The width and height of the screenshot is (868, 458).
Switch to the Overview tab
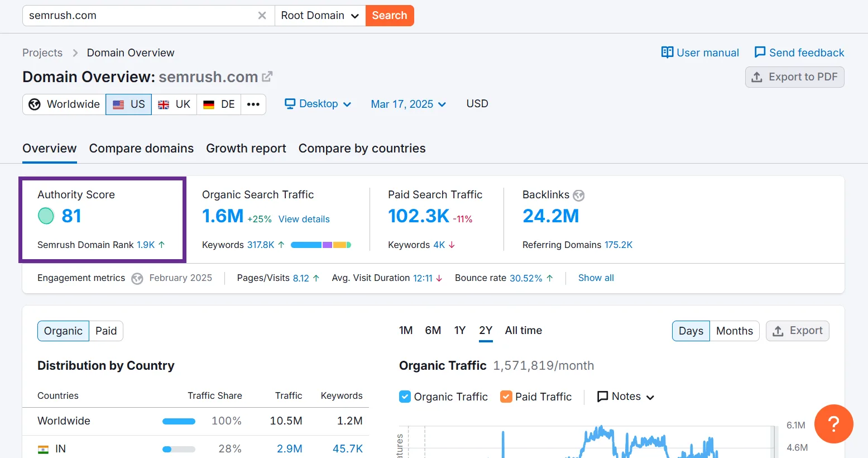tap(50, 149)
